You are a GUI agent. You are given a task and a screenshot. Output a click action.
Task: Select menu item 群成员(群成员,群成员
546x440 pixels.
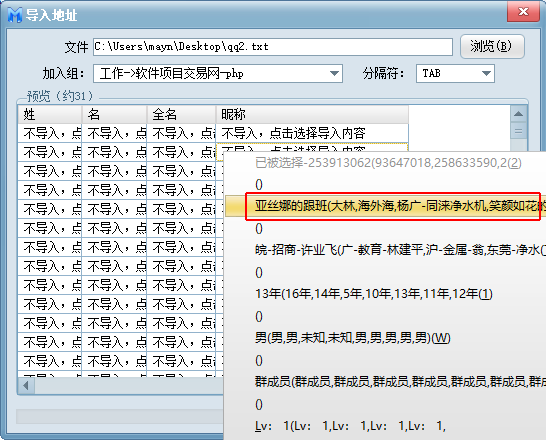pyautogui.click(x=385, y=382)
